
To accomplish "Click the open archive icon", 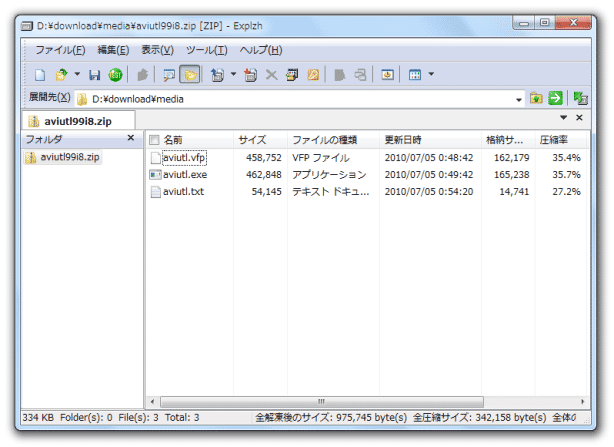I will coord(61,74).
